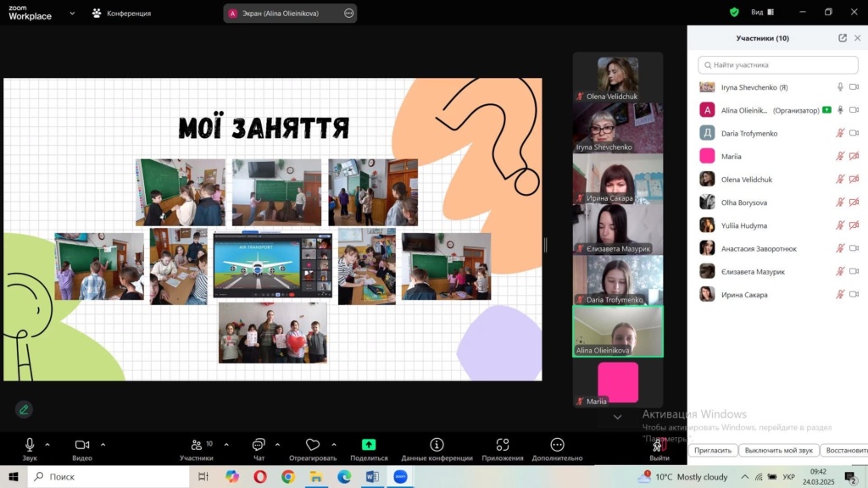
Task: Close the Участники panel
Action: pyautogui.click(x=858, y=37)
